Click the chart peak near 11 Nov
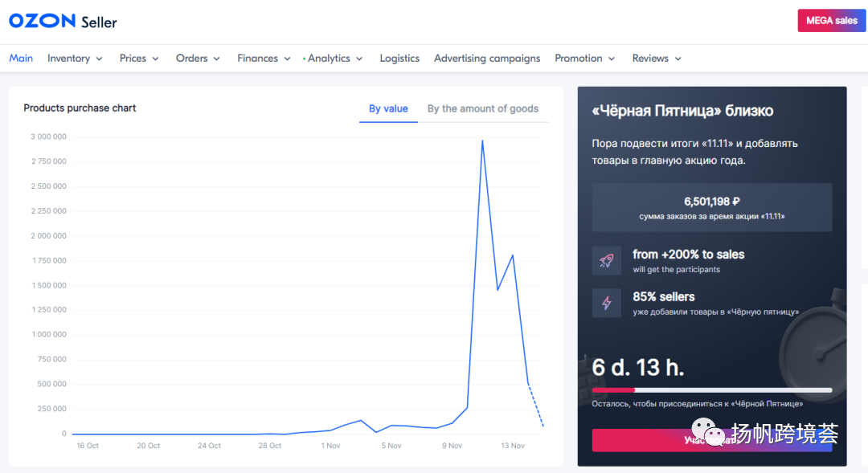The height and width of the screenshot is (473, 868). tap(482, 141)
